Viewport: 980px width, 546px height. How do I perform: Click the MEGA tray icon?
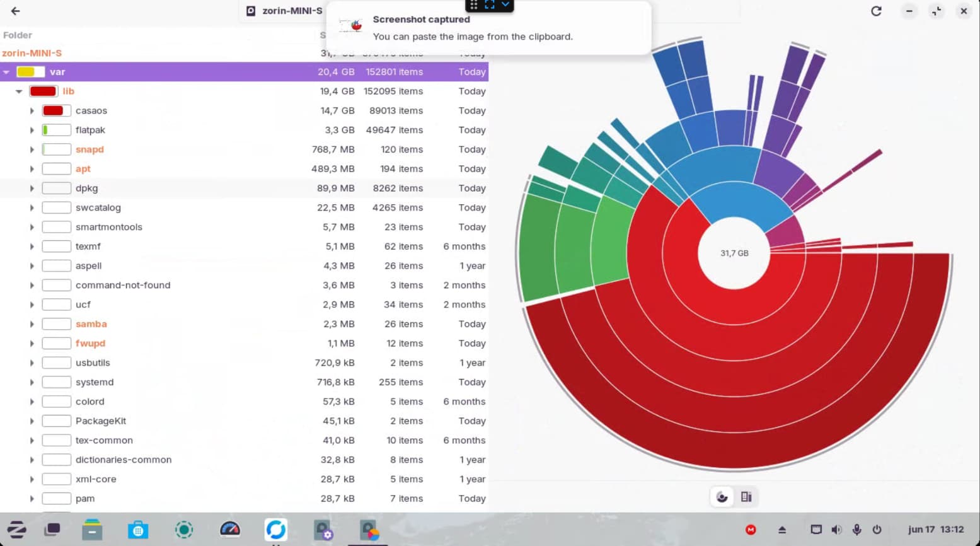(x=751, y=530)
